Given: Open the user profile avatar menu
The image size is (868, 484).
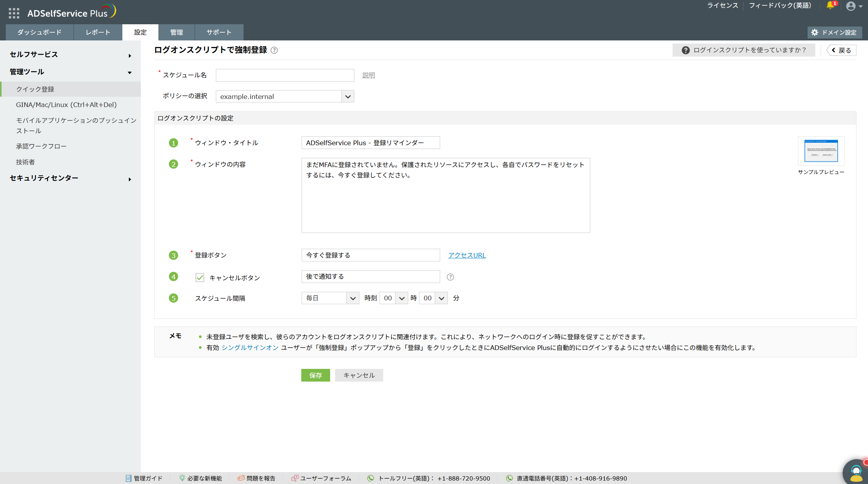Looking at the screenshot, I should coord(851,6).
